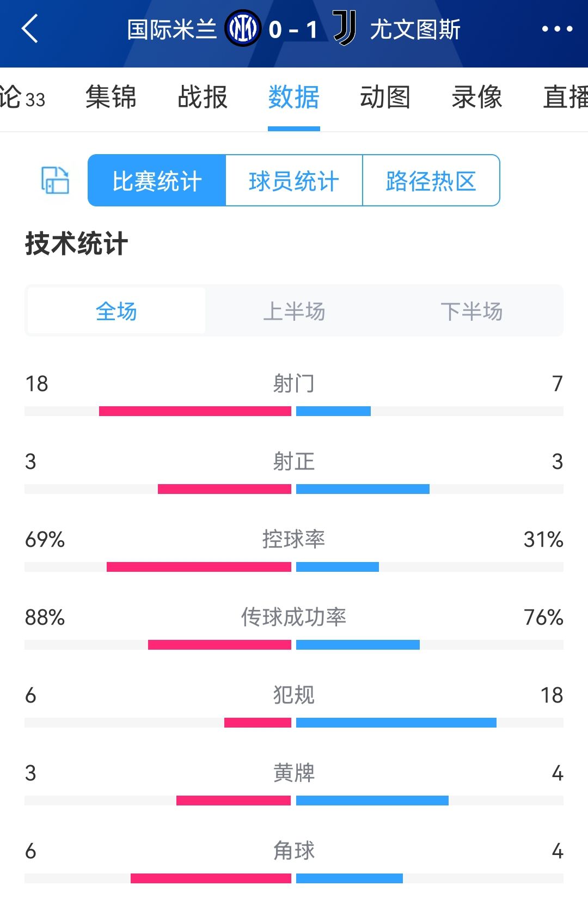Show 下半场 second half statistics
The width and height of the screenshot is (588, 904).
(471, 311)
